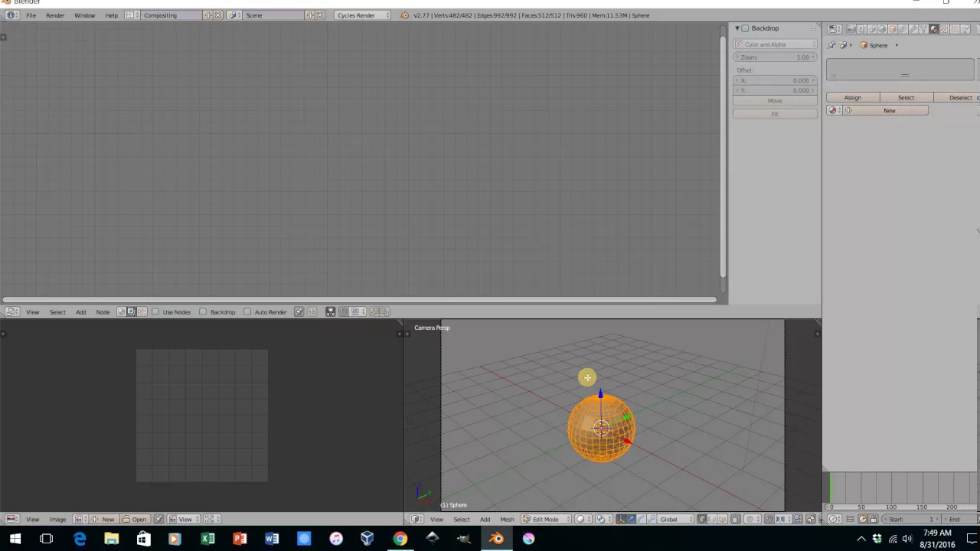
Task: Open the Modifiers wrench tab
Action: point(913,29)
